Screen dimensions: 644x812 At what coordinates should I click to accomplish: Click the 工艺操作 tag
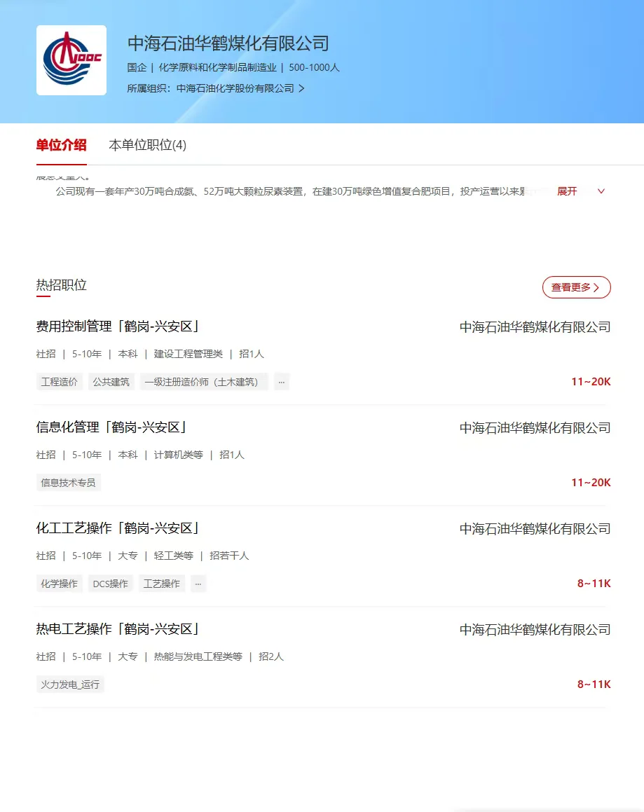[162, 584]
